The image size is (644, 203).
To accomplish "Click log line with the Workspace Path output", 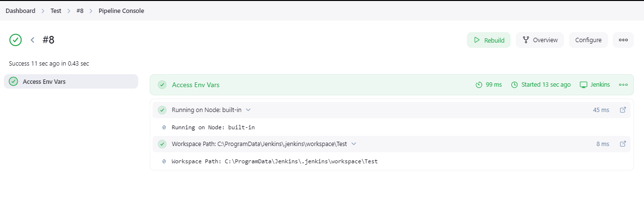I will [274, 161].
